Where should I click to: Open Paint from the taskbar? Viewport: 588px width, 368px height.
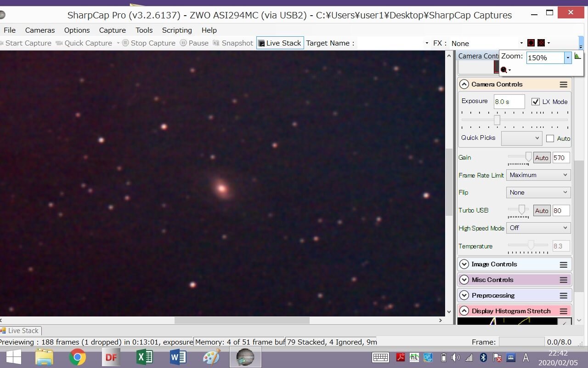pos(211,357)
